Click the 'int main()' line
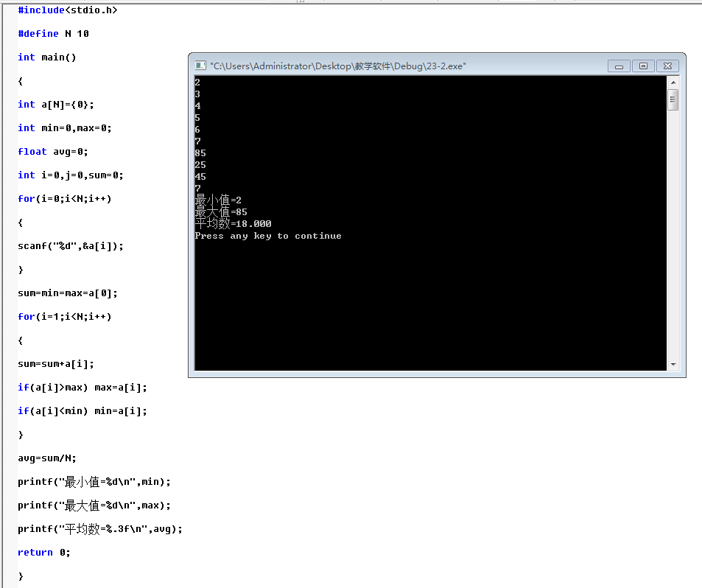702x588 pixels. click(47, 57)
